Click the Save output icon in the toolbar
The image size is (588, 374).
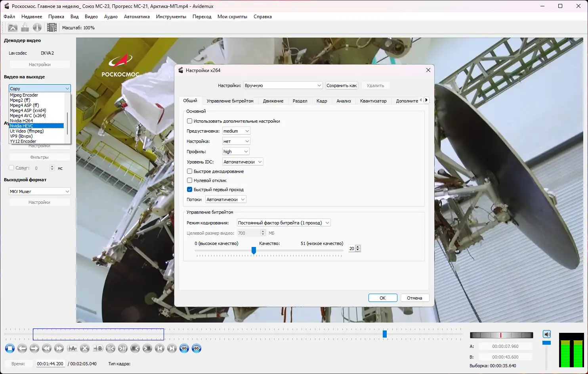click(x=25, y=27)
